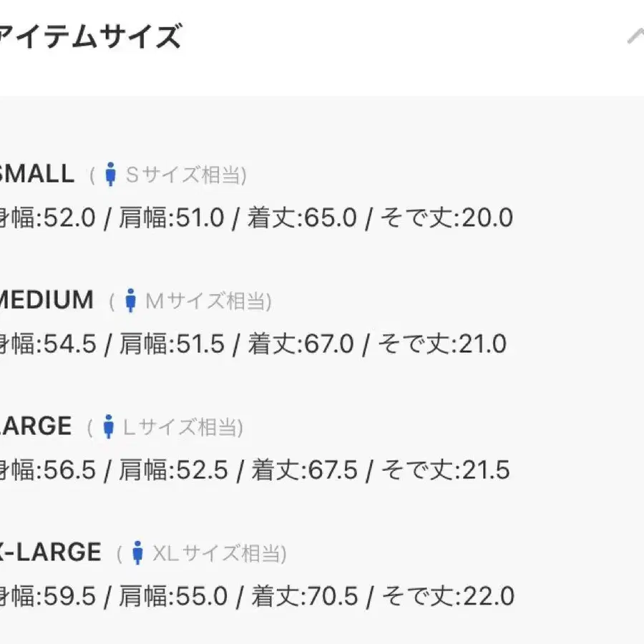Tap the アイテムサイズ section header
The height and width of the screenshot is (644, 644).
coord(90,36)
